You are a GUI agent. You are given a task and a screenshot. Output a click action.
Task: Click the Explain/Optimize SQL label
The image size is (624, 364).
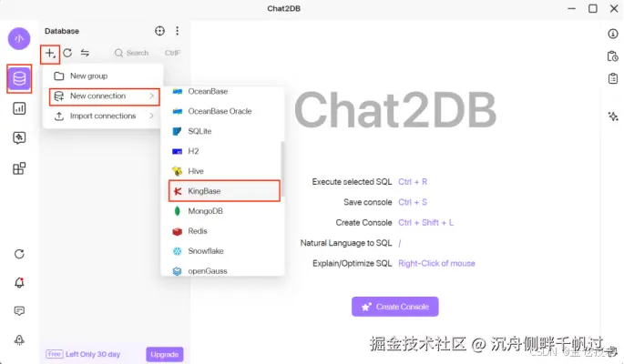[353, 264]
